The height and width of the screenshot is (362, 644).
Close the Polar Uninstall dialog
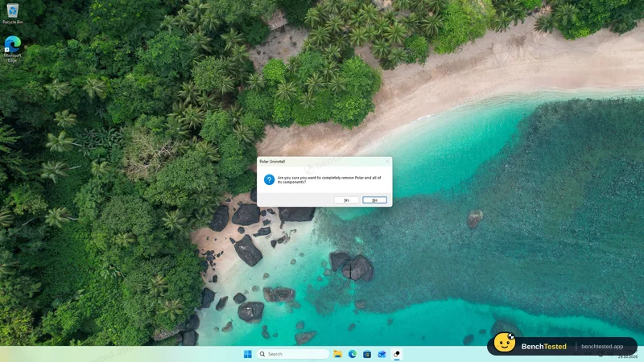point(387,162)
